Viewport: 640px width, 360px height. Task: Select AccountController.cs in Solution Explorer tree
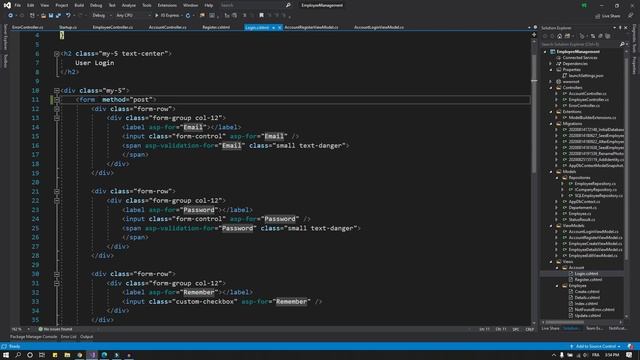click(x=587, y=93)
